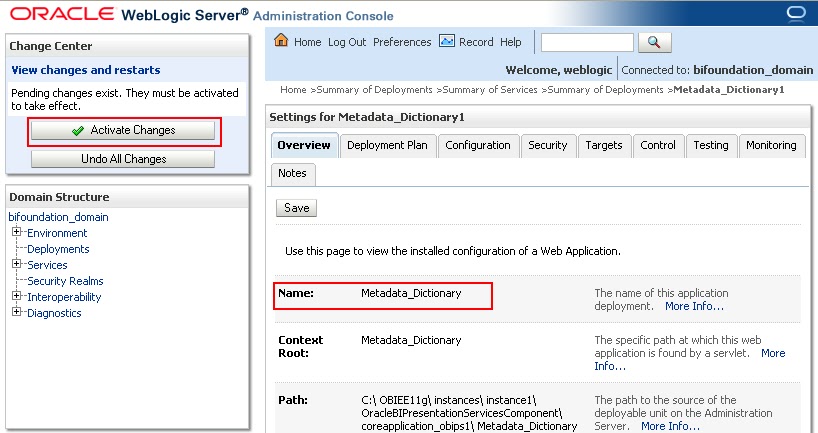Open the Help link
The image size is (818, 433).
click(x=511, y=42)
